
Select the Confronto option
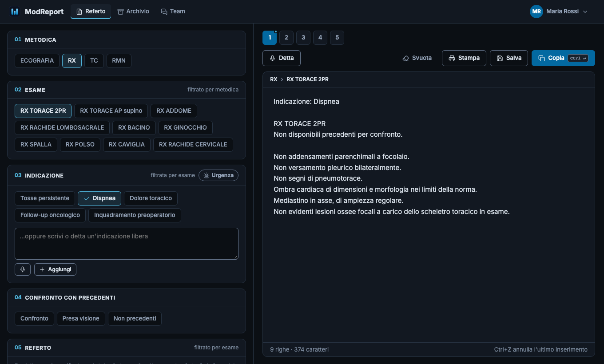click(34, 319)
